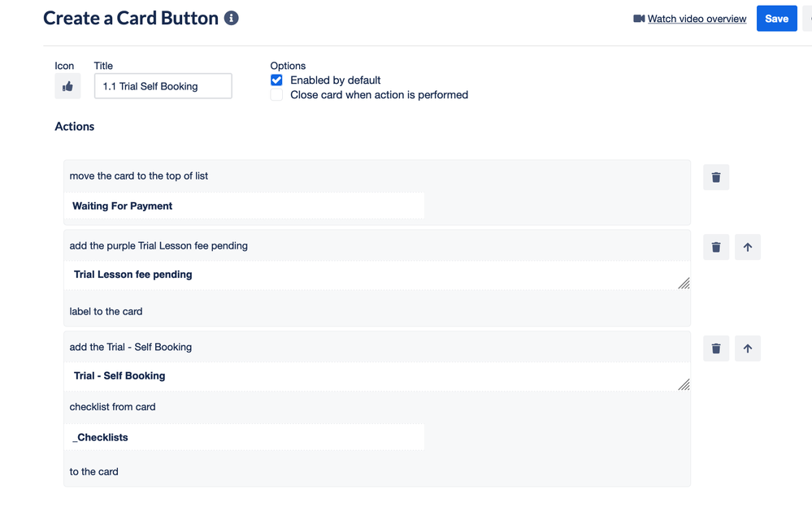Move the Trial Lesson label action up
Image resolution: width=812 pixels, height=511 pixels.
(747, 247)
